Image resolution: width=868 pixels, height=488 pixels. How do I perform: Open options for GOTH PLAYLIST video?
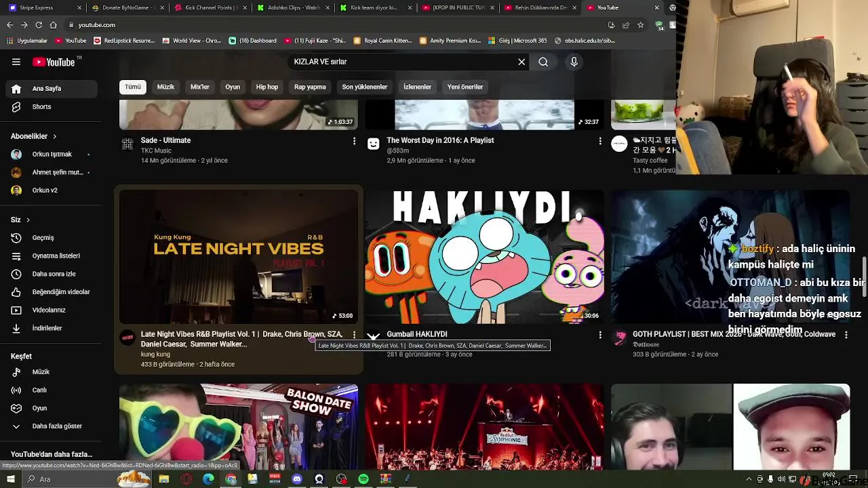(x=846, y=335)
